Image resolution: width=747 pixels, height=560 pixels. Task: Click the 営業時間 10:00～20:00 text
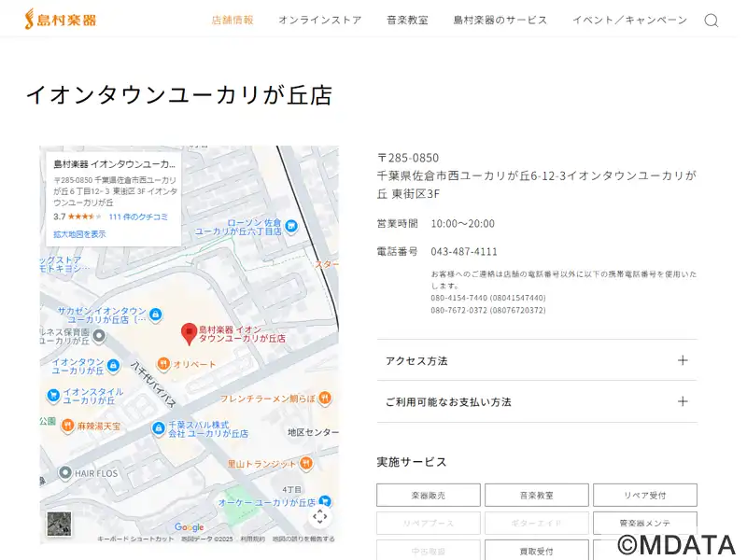[x=436, y=223]
